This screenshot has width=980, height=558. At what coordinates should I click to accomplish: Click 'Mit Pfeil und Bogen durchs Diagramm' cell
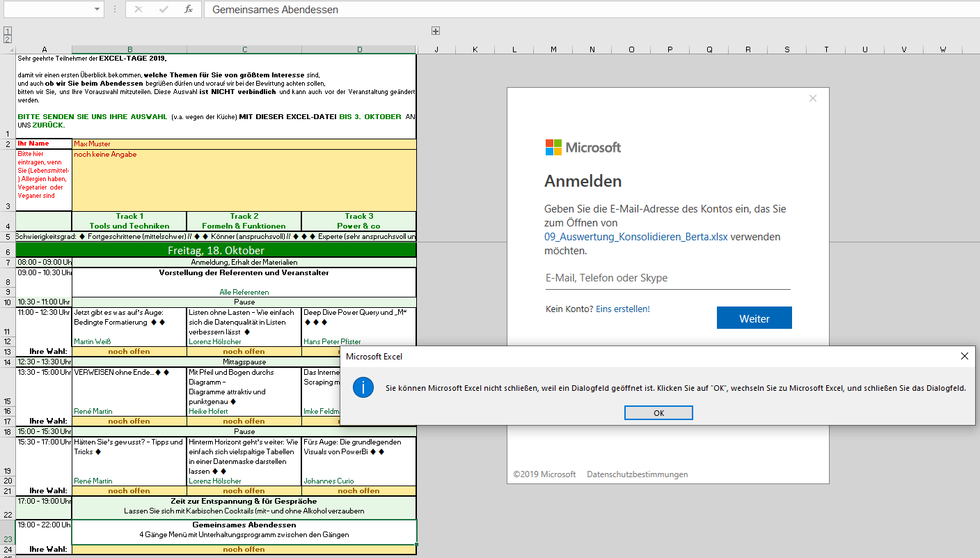[x=244, y=387]
